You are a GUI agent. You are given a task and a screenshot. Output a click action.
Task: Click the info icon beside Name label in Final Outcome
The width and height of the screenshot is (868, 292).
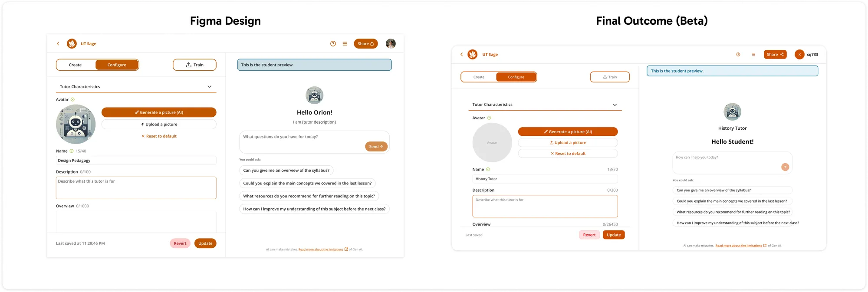point(488,170)
